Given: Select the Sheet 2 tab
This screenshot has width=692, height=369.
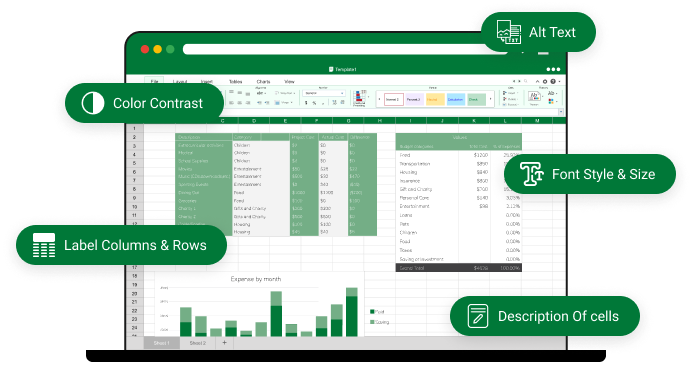Looking at the screenshot, I should click(x=198, y=343).
